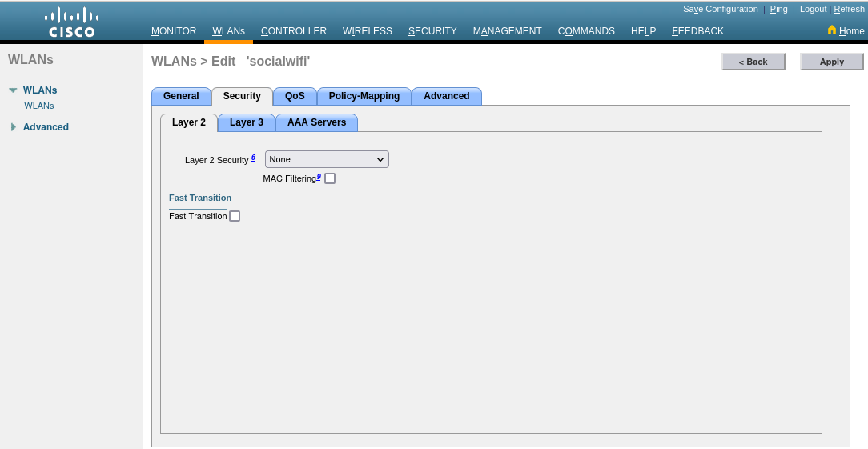
Task: Switch to the QoS tab
Action: [x=295, y=96]
